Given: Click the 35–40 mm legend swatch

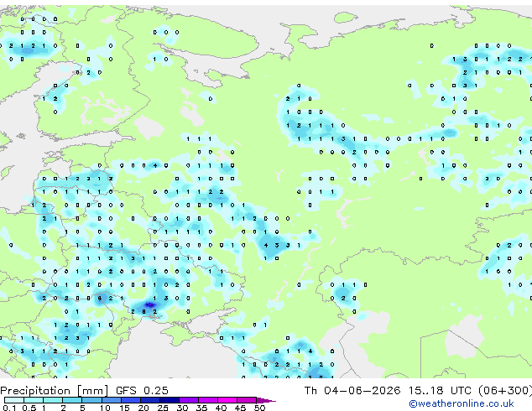Looking at the screenshot, I should pyautogui.click(x=208, y=400).
